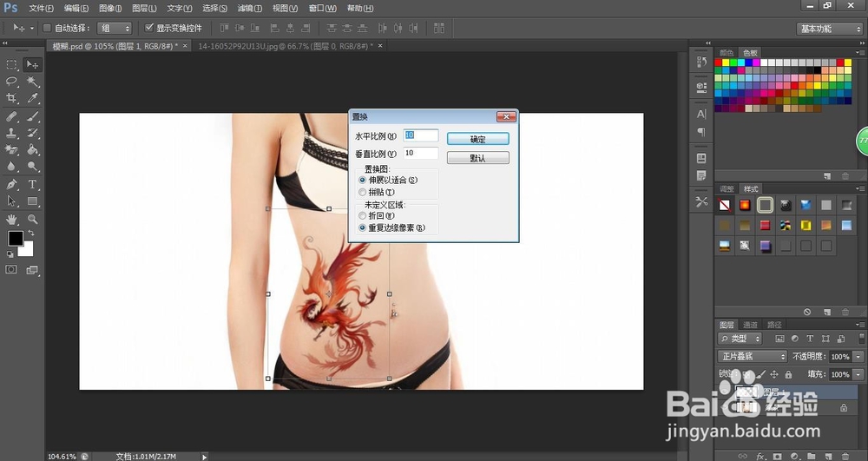868x461 pixels.
Task: Open the 滤镜 menu
Action: pos(250,9)
